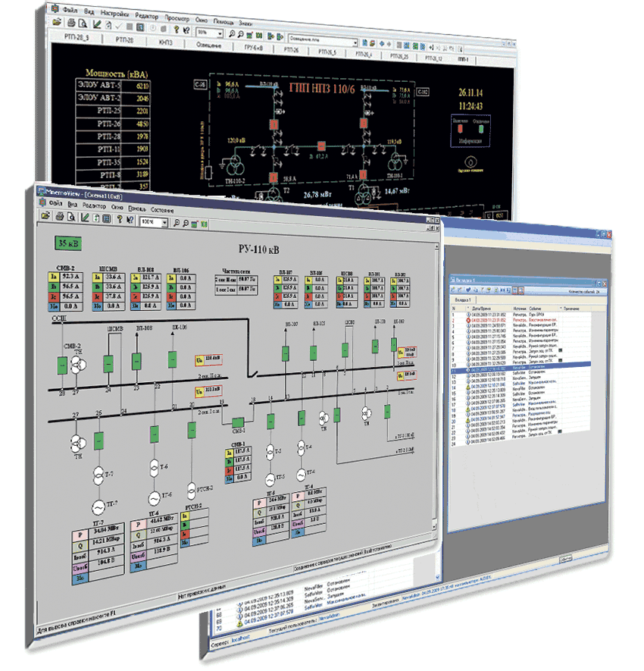Open the 50% zoom dropdown in the top window
Screen dimensions: 644x671
click(x=220, y=33)
